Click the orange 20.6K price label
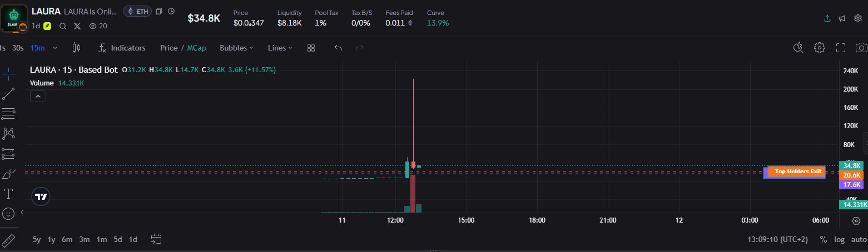This screenshot has height=252, width=868. pos(852,175)
